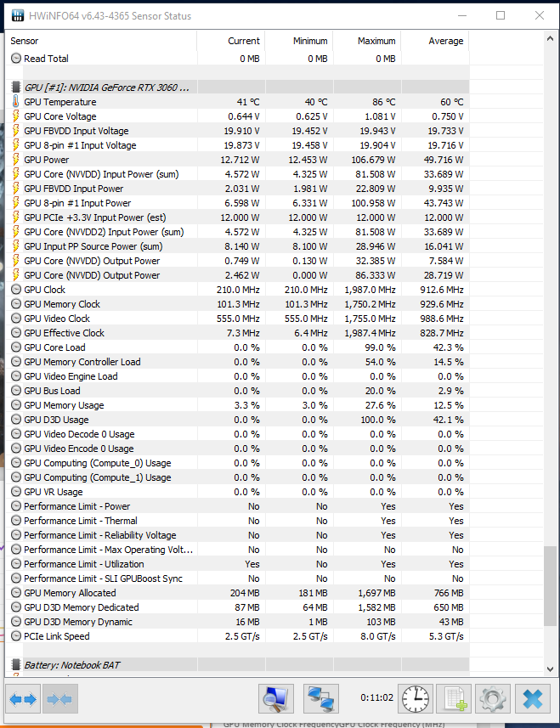Click the Minimum column header
This screenshot has height=728, width=560.
tap(299, 41)
